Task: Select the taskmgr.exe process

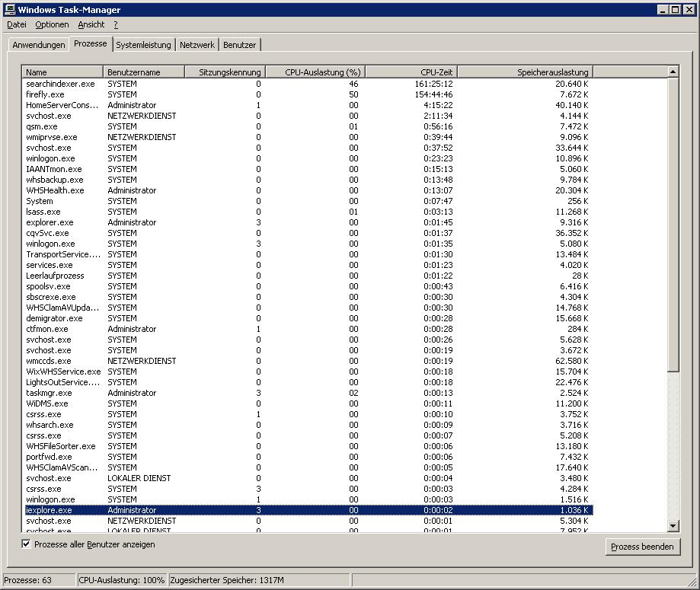Action: pos(309,393)
